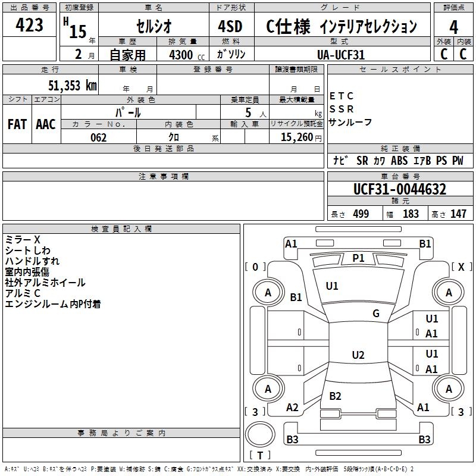Click the 検査員記入欄 section header
The image size is (476, 476).
121,229
